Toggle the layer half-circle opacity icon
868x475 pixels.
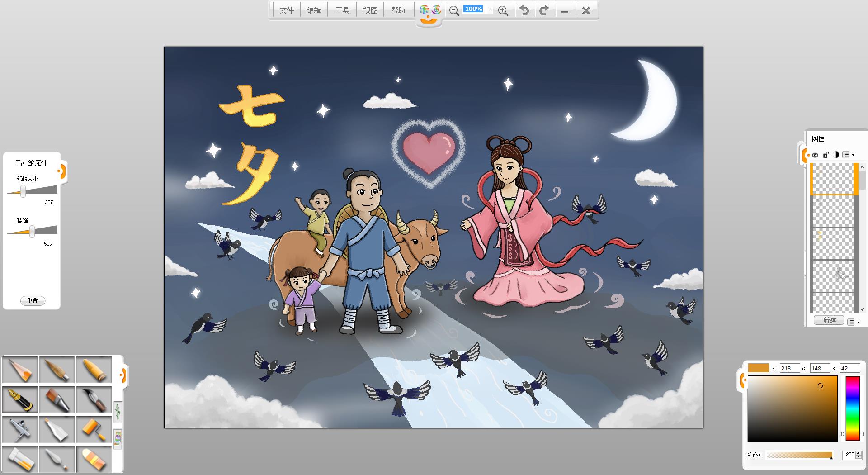click(836, 155)
